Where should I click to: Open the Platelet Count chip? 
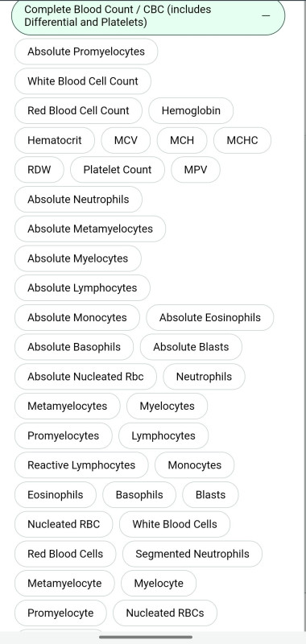pos(118,170)
